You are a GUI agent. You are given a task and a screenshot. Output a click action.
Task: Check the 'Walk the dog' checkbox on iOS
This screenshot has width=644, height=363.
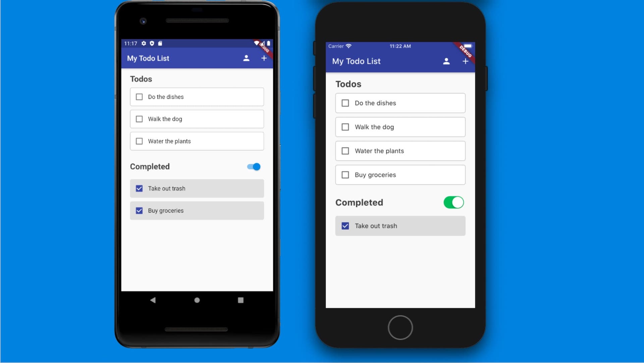[344, 127]
